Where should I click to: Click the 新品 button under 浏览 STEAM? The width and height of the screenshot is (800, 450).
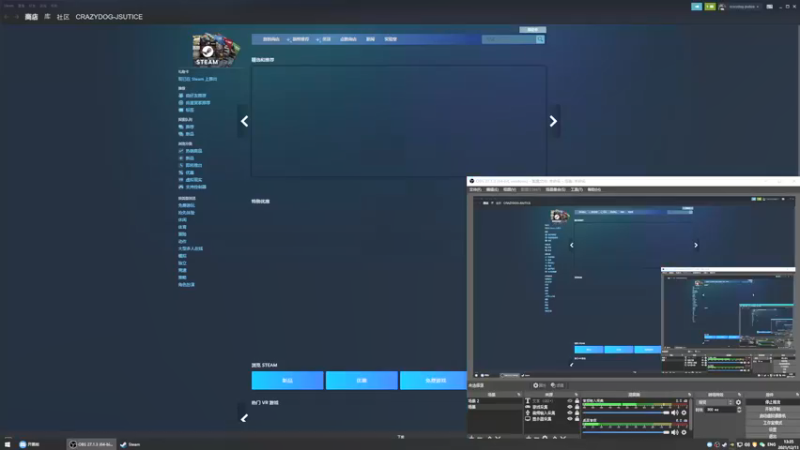click(287, 381)
